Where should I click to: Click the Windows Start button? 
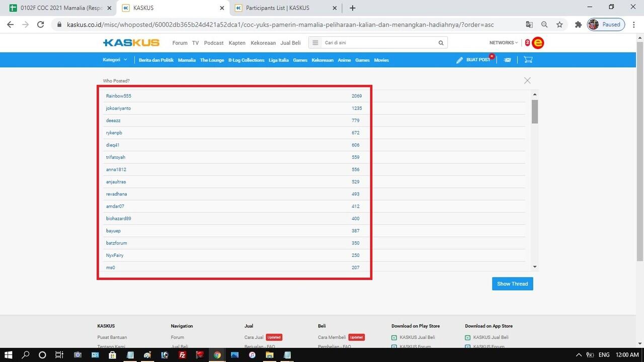9,355
